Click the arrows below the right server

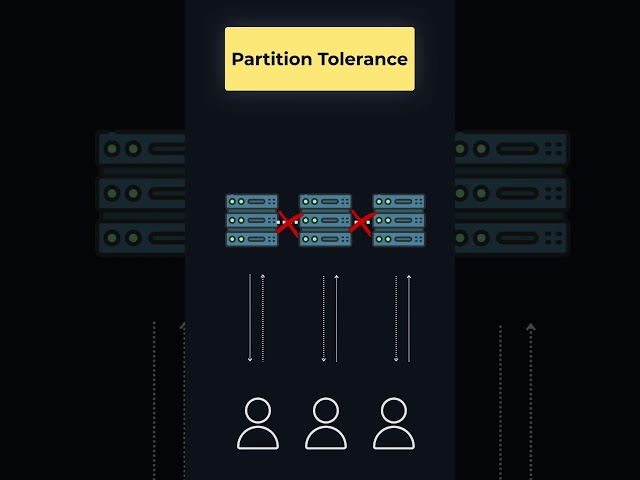[402, 318]
